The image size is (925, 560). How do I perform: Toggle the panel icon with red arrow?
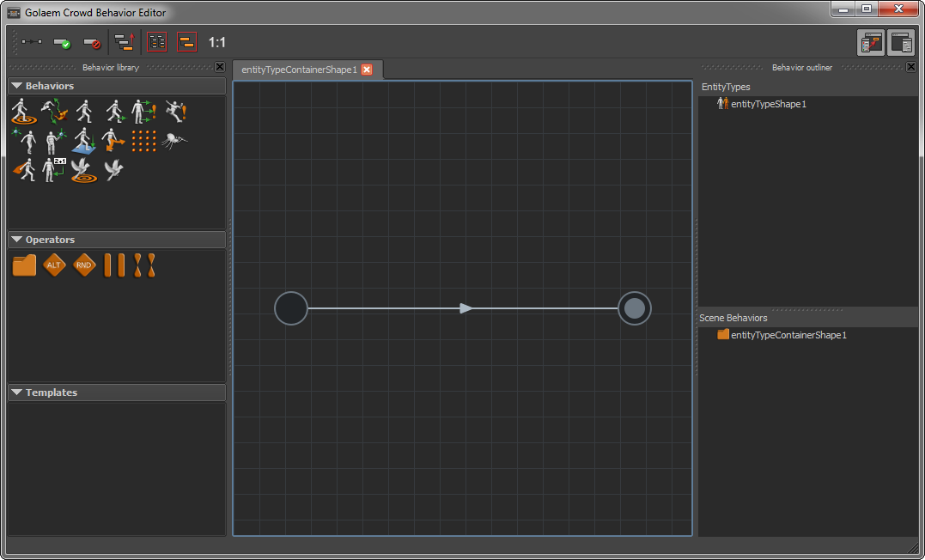click(x=871, y=42)
